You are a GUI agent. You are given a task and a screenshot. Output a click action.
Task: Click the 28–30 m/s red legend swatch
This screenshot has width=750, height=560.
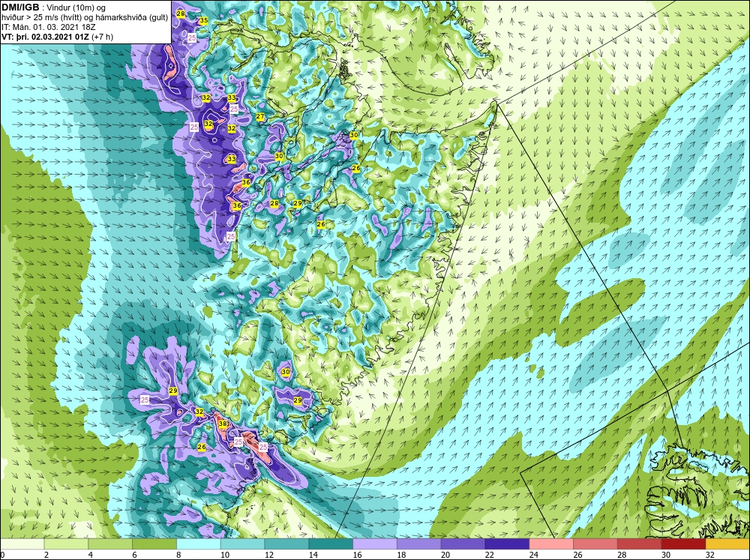click(640, 544)
